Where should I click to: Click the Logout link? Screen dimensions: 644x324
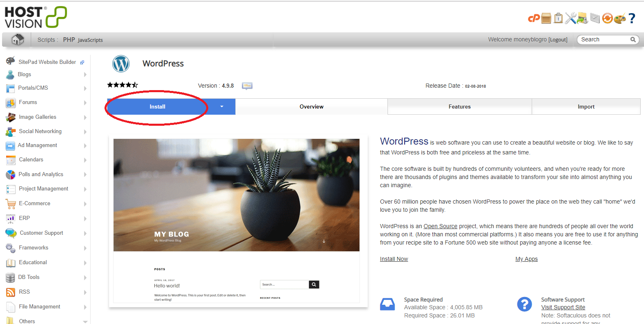pyautogui.click(x=558, y=40)
